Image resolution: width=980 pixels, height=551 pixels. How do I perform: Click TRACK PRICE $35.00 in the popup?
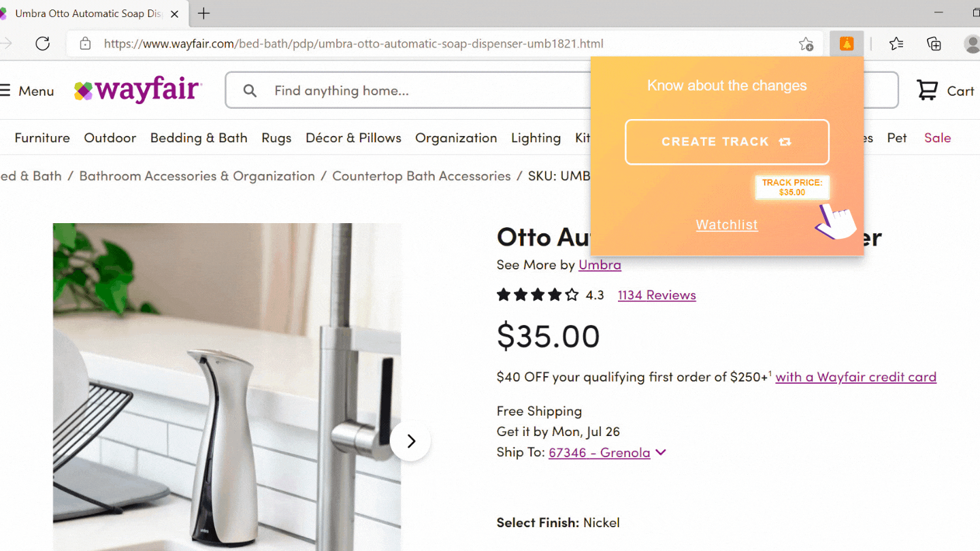coord(791,187)
